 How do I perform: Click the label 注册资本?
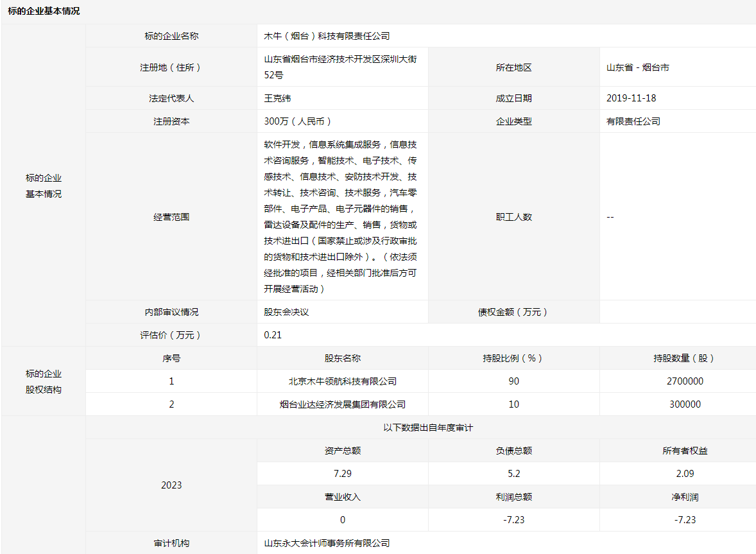[x=171, y=121]
